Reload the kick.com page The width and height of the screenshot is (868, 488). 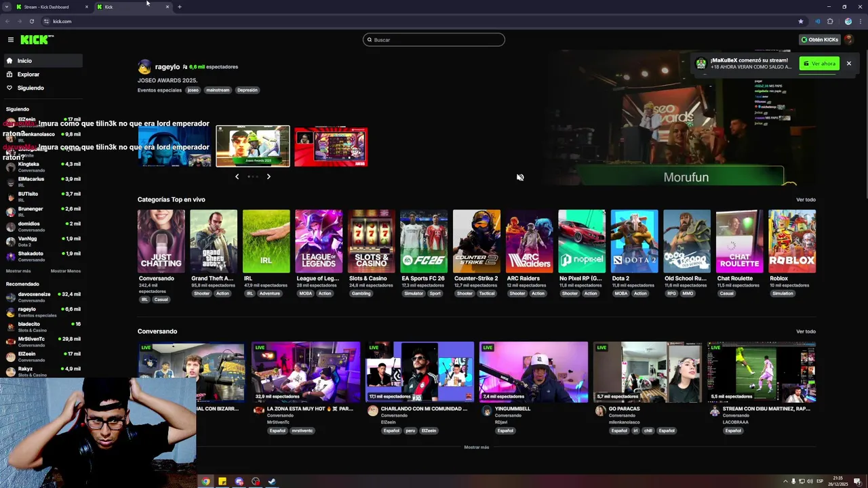[x=31, y=21]
